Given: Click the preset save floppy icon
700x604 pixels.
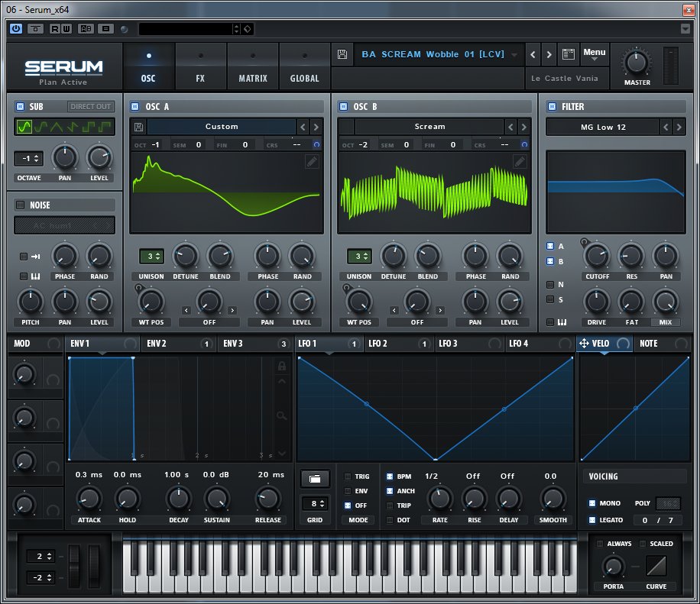Looking at the screenshot, I should click(x=342, y=54).
